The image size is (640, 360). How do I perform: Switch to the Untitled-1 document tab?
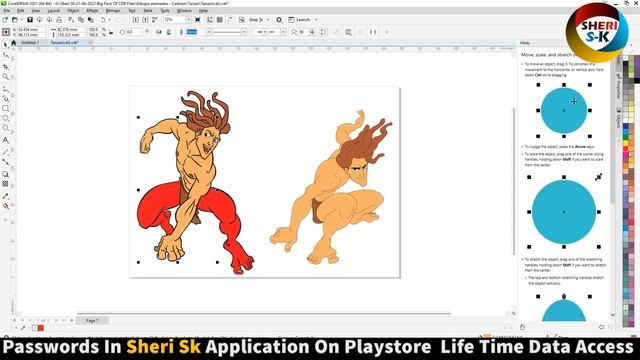point(30,42)
